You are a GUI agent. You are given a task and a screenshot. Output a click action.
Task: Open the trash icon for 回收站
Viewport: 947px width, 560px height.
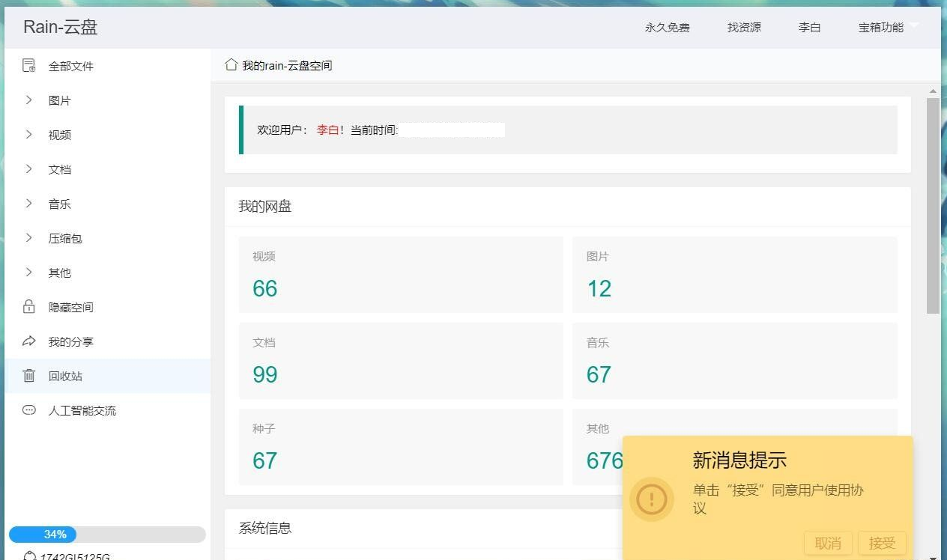[29, 376]
